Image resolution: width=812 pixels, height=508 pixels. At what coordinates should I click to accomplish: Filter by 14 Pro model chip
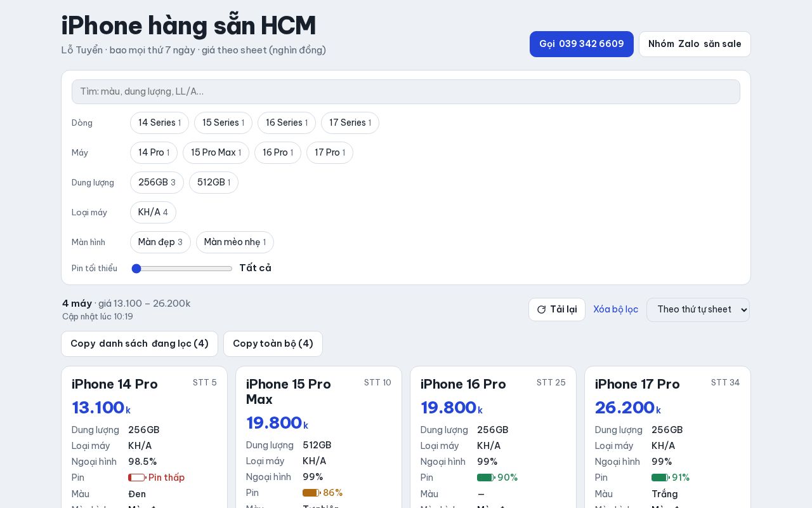154,152
